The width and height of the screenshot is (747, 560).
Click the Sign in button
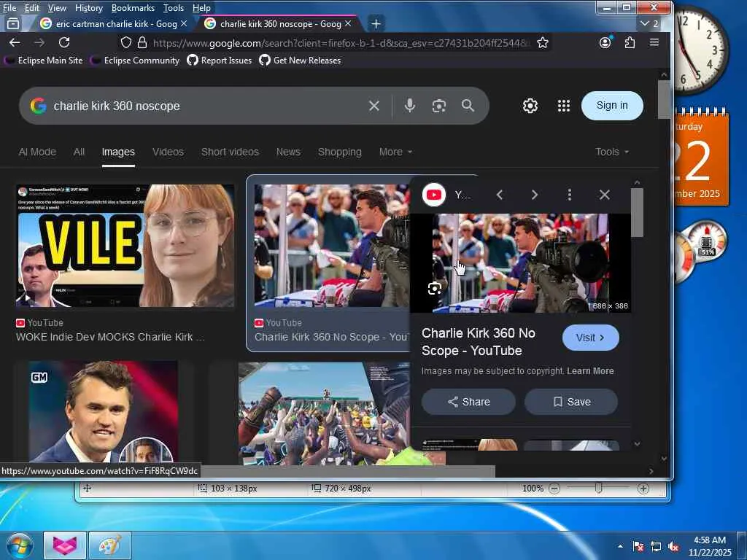click(612, 105)
